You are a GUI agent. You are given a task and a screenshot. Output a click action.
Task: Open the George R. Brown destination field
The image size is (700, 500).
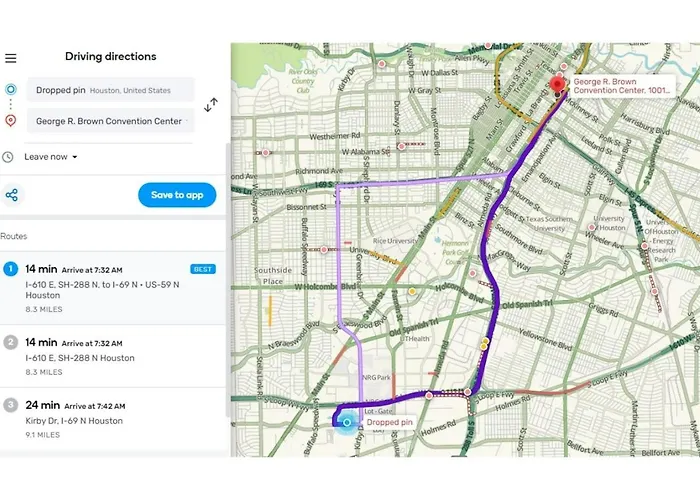point(110,121)
